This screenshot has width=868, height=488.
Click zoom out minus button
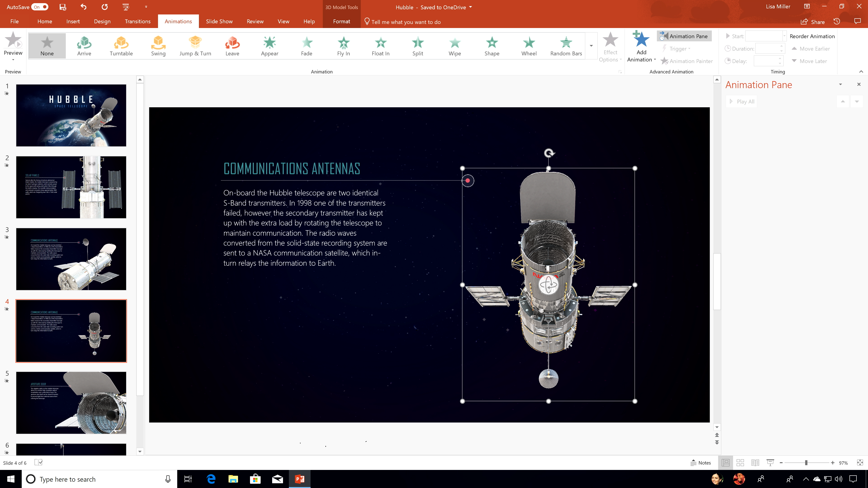click(781, 463)
